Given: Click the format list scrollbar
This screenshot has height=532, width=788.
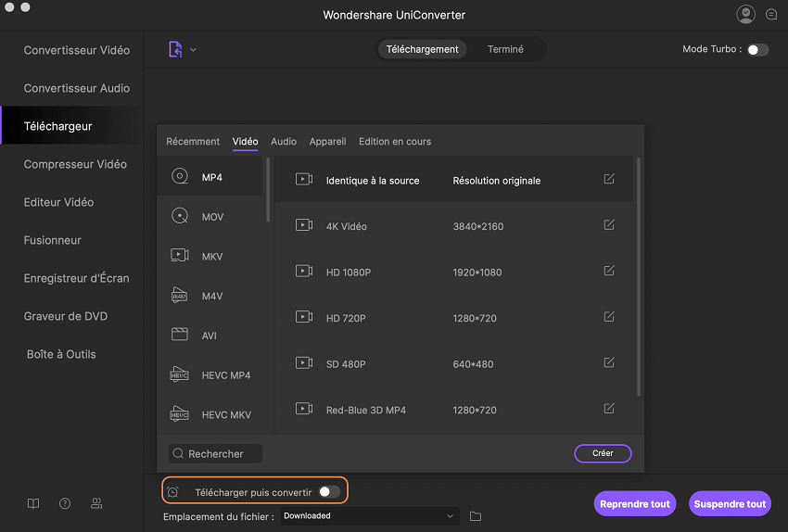Looking at the screenshot, I should pos(269,190).
